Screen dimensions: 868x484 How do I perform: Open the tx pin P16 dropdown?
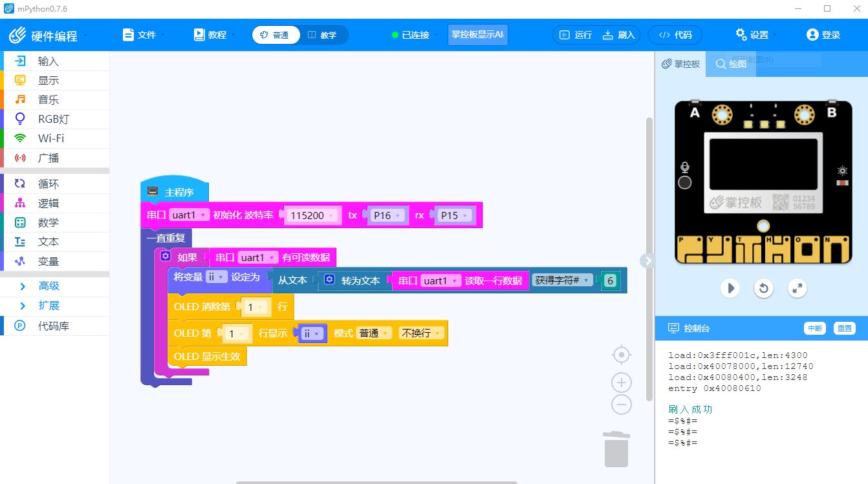point(387,215)
